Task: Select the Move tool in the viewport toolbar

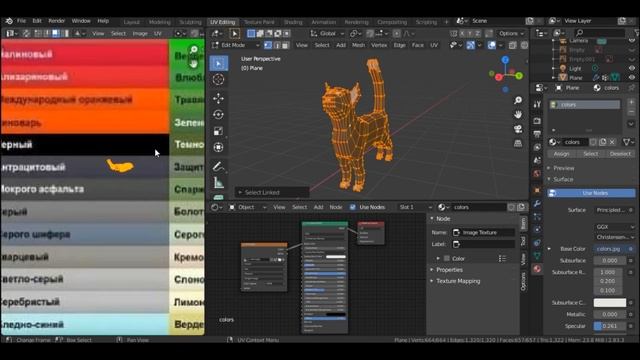Action: pos(218,98)
